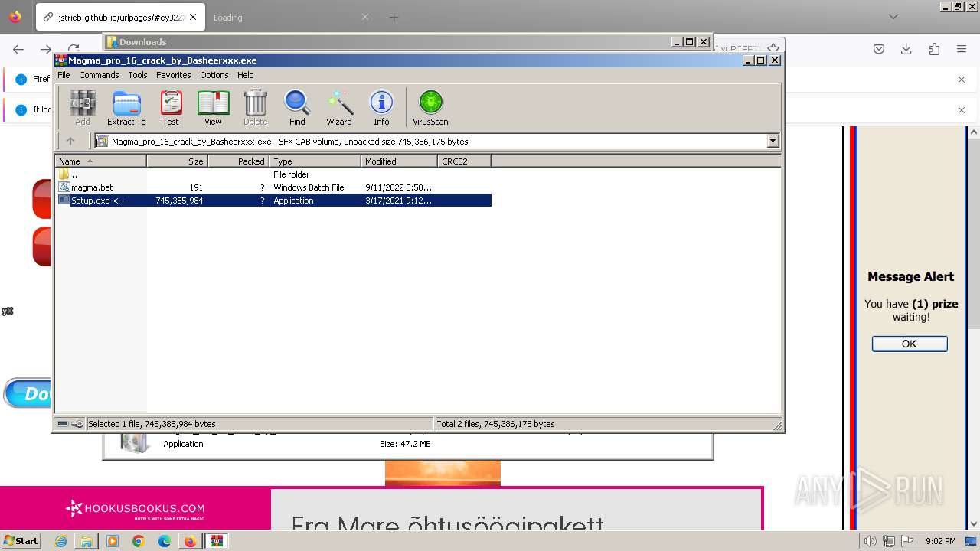Launch Chrome from the taskbar
This screenshot has width=980, height=551.
pyautogui.click(x=139, y=541)
